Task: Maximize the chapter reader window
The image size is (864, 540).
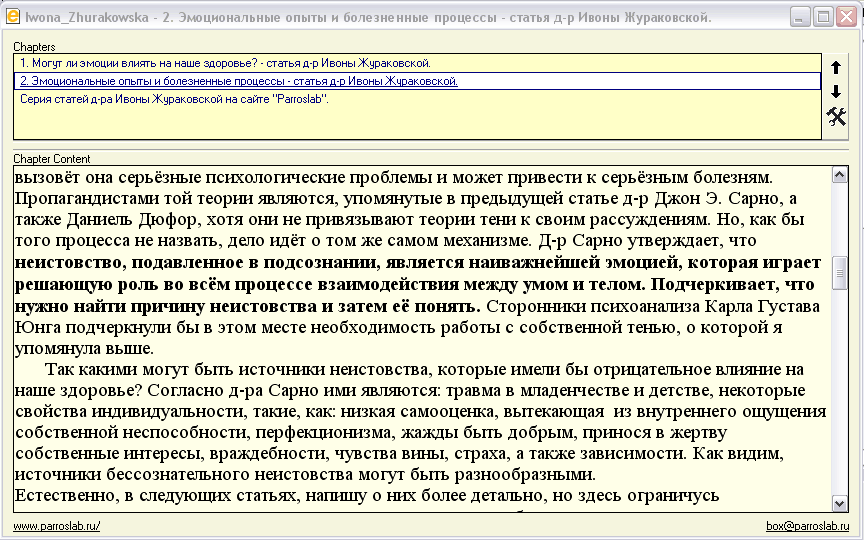Action: pos(823,17)
